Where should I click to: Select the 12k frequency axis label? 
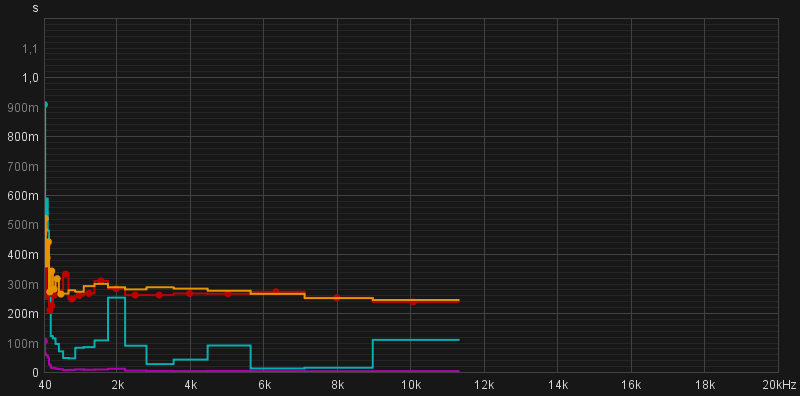point(484,384)
